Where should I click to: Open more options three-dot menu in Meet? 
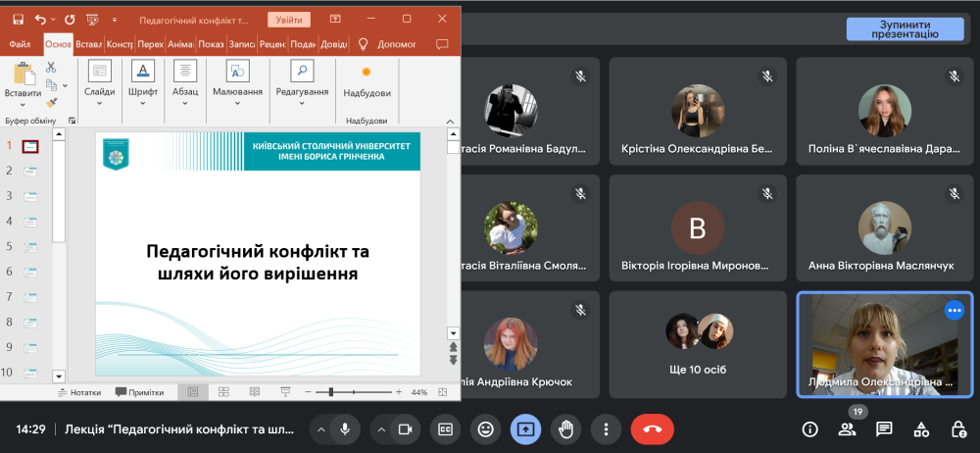(606, 429)
